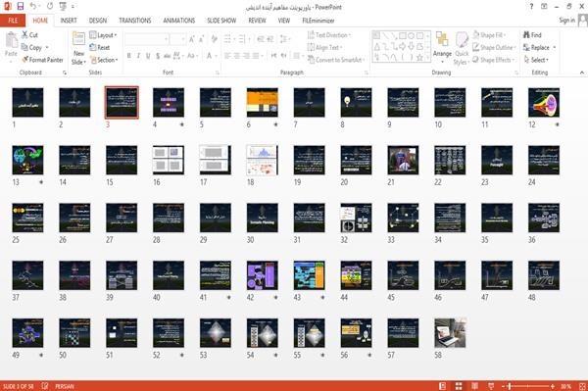Click Sign in link
The width and height of the screenshot is (588, 391).
pyautogui.click(x=566, y=21)
